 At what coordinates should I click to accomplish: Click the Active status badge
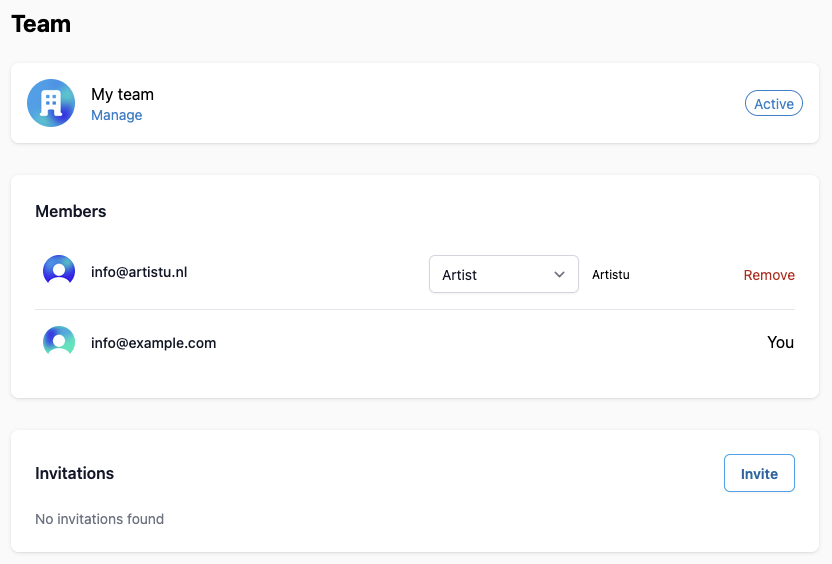pos(773,104)
